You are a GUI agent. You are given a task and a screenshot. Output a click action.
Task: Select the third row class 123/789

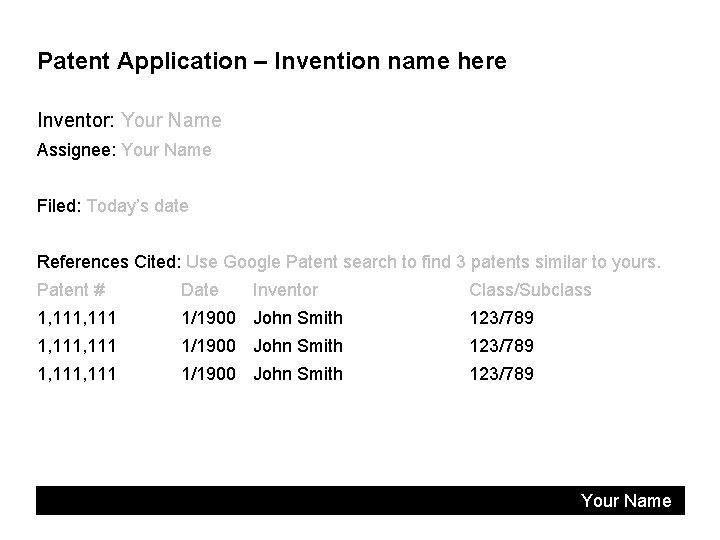501,375
